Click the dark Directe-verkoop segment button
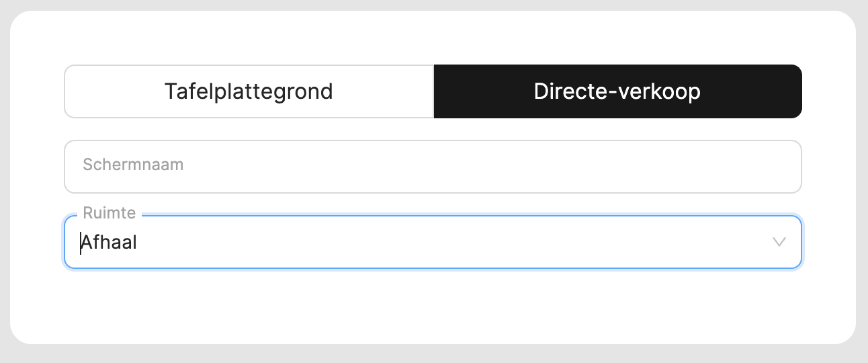The height and width of the screenshot is (363, 868). click(x=617, y=91)
